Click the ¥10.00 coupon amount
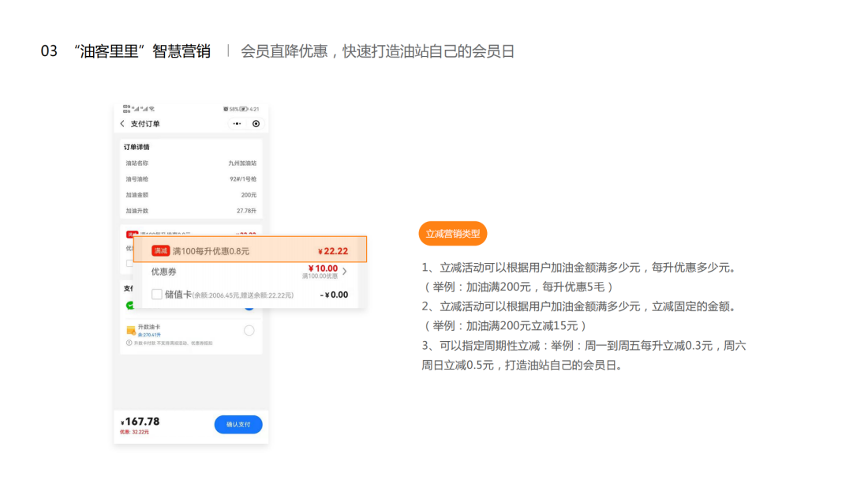This screenshot has width=868, height=488. (323, 268)
